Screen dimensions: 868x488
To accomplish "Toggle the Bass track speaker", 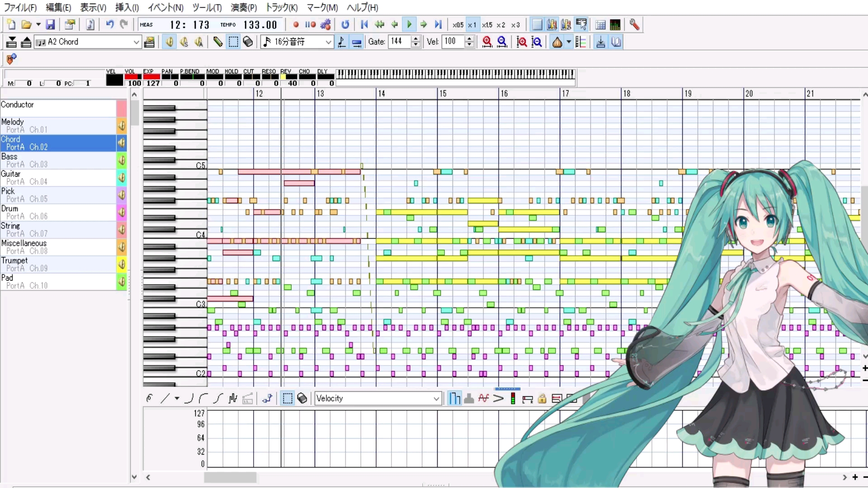I will (122, 160).
